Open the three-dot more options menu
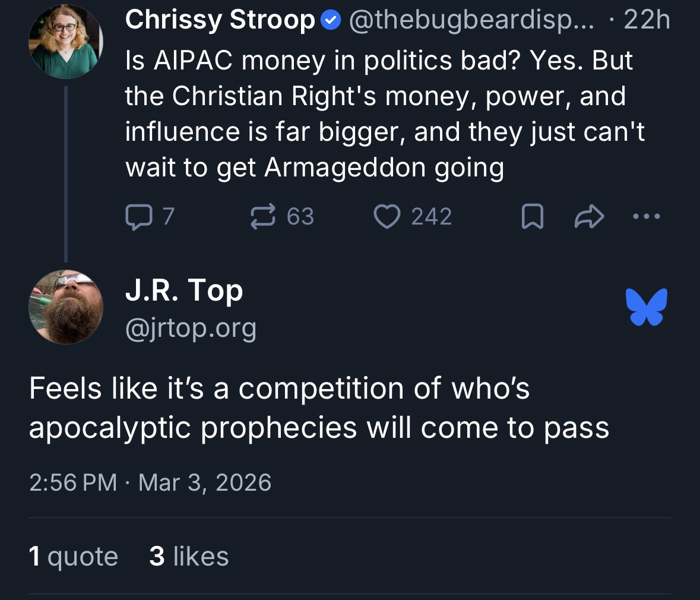This screenshot has width=700, height=600. coord(646,217)
